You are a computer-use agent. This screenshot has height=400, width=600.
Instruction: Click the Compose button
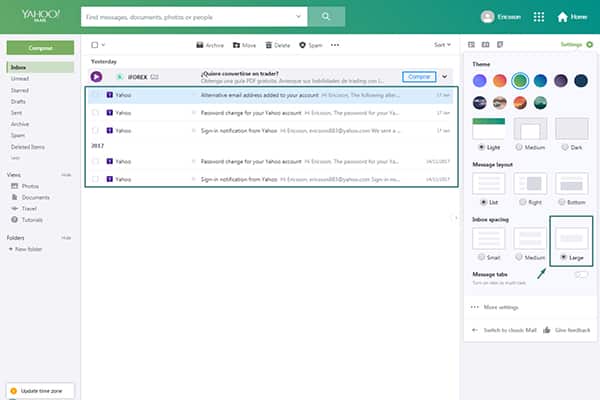(x=41, y=48)
